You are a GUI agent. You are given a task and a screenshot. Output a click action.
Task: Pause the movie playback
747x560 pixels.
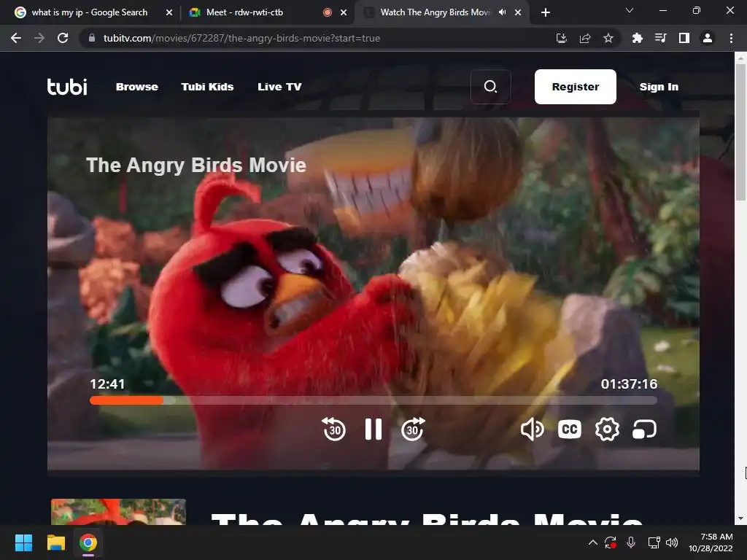point(373,429)
